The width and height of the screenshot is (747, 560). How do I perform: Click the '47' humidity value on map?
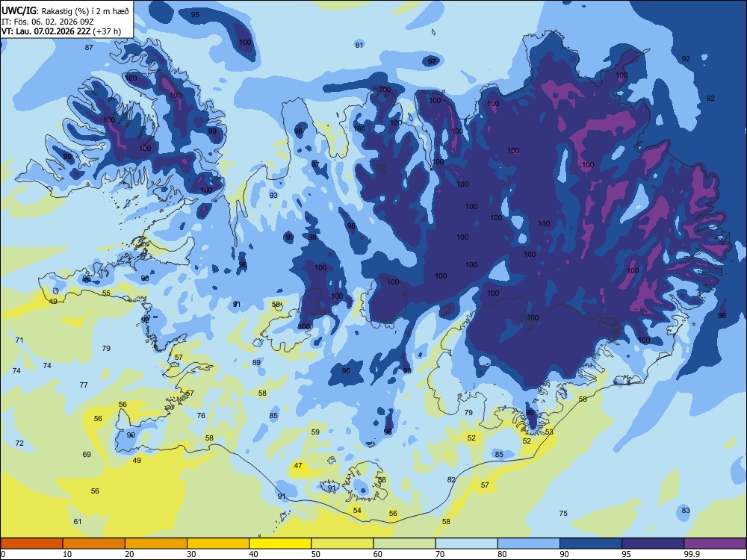tap(298, 465)
